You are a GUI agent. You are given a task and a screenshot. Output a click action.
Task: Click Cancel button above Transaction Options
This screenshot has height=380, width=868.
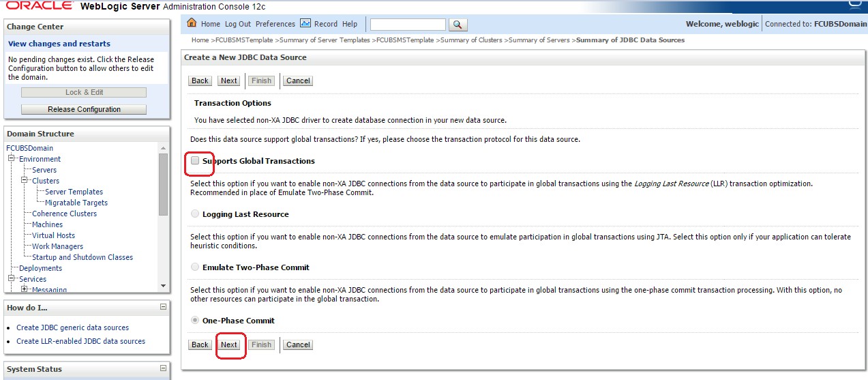(298, 81)
